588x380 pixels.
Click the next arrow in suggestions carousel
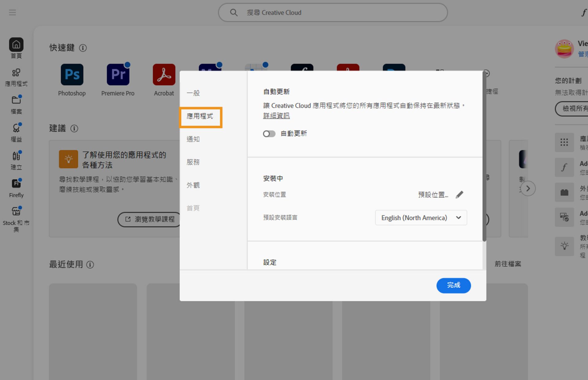pyautogui.click(x=528, y=188)
